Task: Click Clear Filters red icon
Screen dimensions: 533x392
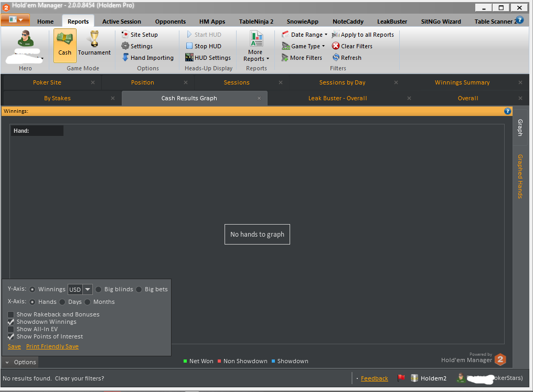Action: tap(336, 46)
